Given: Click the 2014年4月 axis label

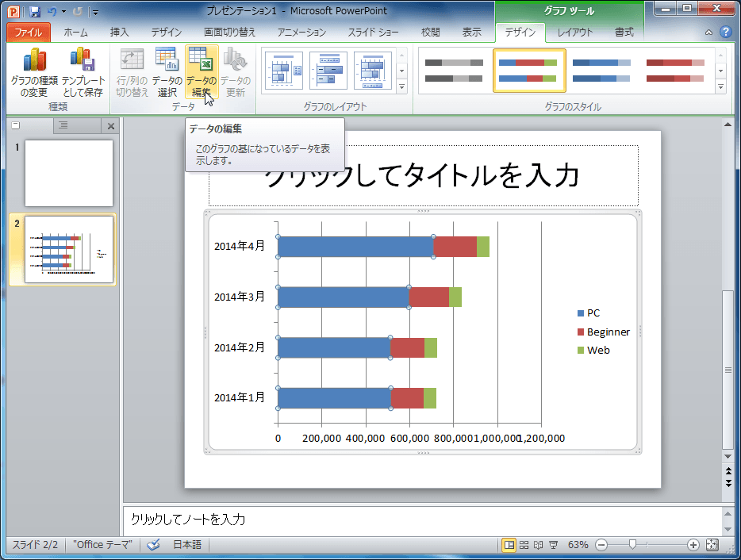Looking at the screenshot, I should (x=240, y=246).
